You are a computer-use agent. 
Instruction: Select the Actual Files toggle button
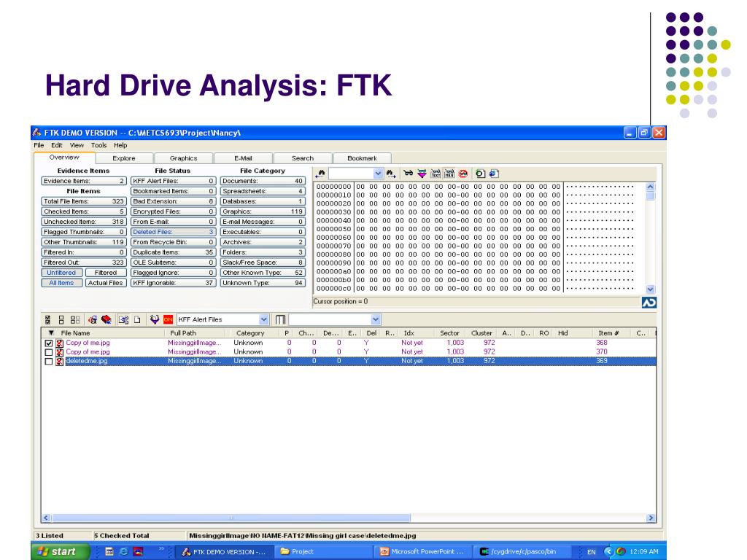(x=106, y=283)
